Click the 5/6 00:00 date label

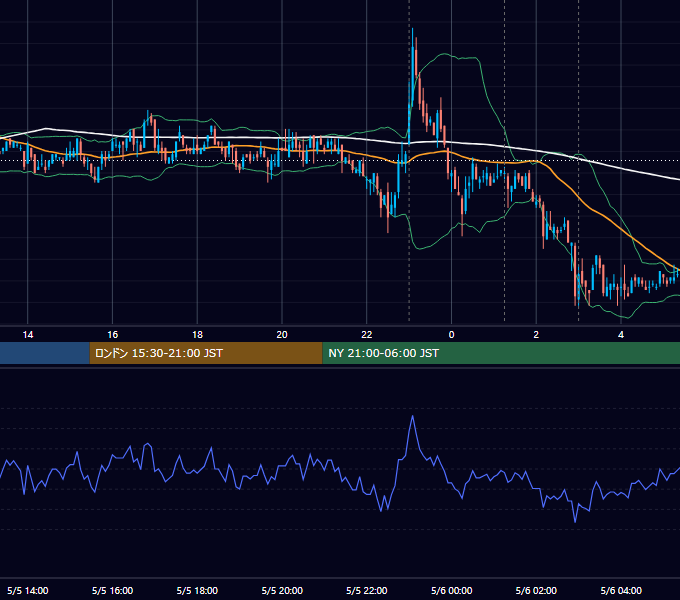coord(451,590)
